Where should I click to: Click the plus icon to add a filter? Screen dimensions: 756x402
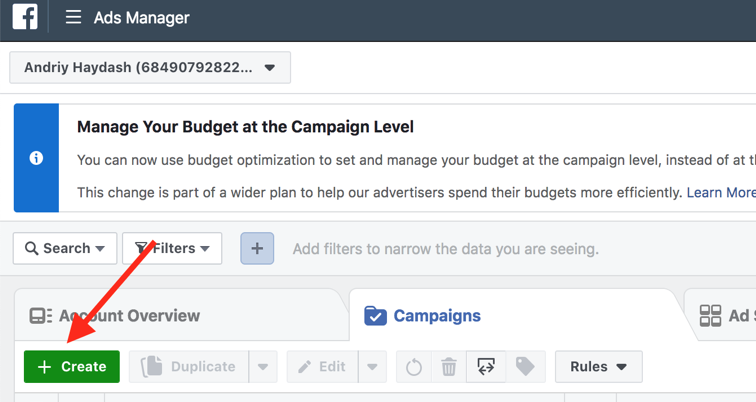pyautogui.click(x=257, y=248)
